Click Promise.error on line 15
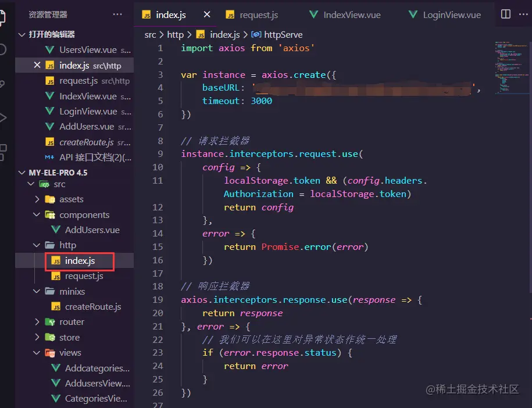This screenshot has height=408, width=532. [295, 247]
